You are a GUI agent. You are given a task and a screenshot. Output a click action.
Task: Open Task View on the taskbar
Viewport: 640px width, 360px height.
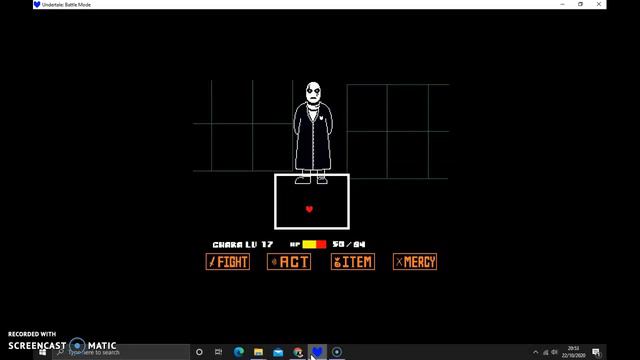point(219,352)
